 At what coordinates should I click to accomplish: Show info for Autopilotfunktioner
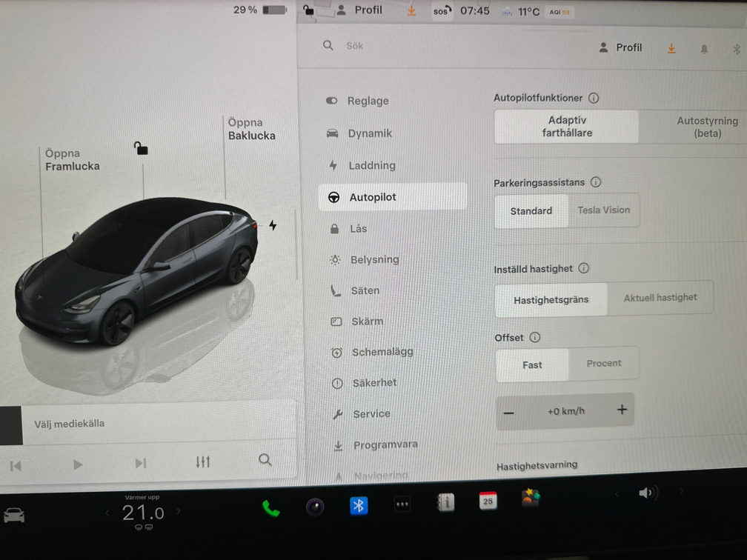594,98
